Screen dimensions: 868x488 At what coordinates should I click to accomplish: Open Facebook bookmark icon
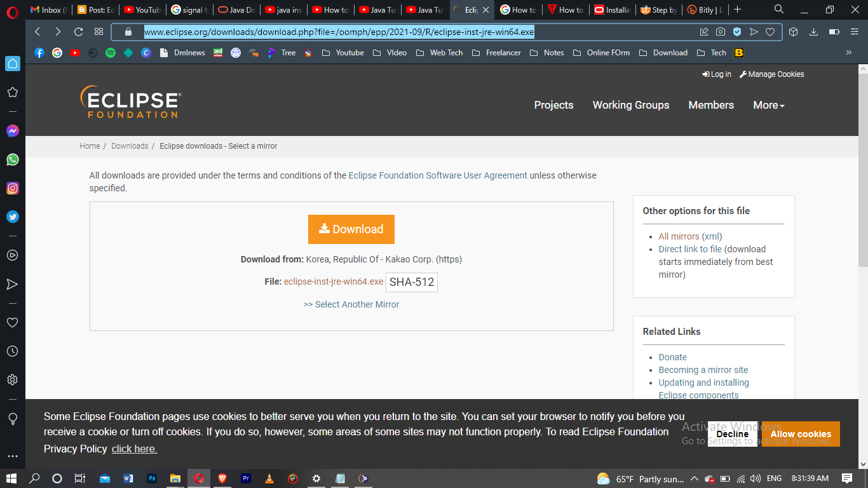point(39,53)
